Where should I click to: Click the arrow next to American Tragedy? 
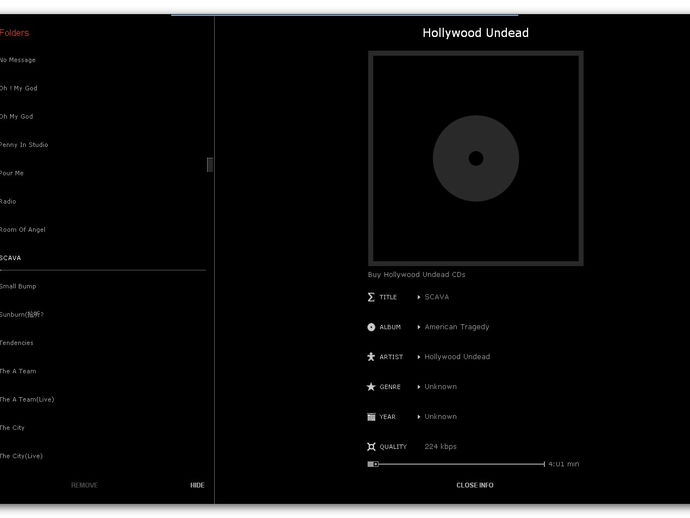click(x=418, y=327)
